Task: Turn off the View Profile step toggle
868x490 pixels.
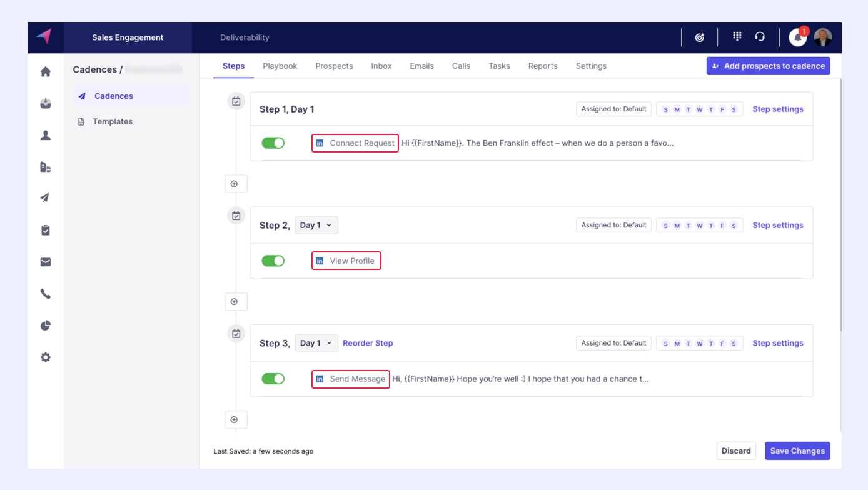Action: (x=273, y=261)
